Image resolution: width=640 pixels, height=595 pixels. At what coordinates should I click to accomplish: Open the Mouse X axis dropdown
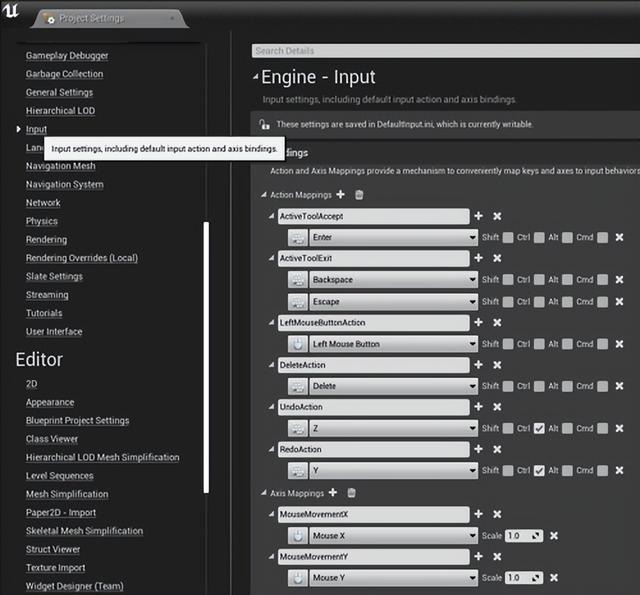(x=393, y=536)
